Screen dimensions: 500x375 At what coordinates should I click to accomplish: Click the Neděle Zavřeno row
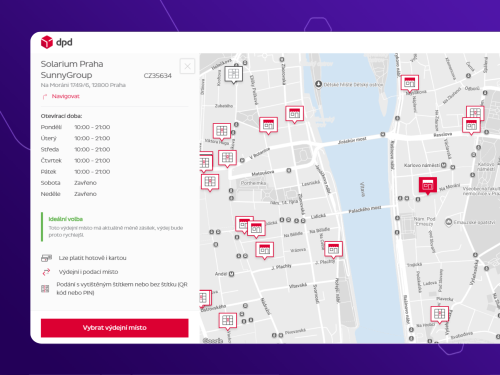(x=69, y=194)
